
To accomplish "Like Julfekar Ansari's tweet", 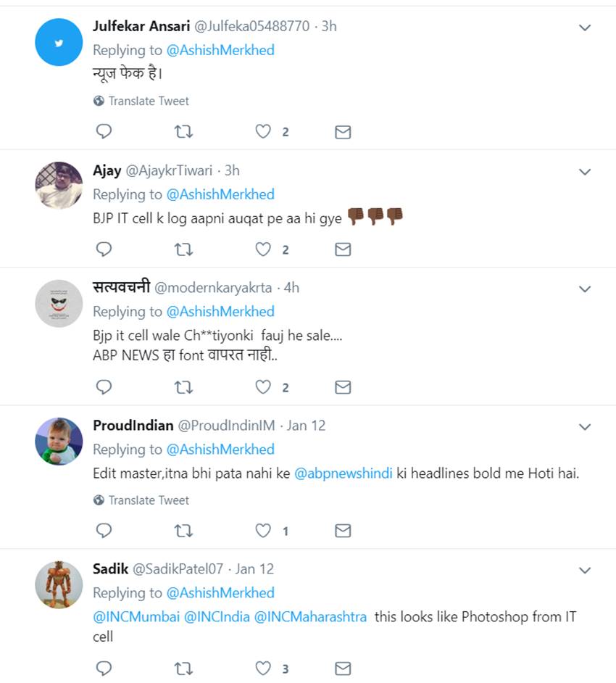I will [x=263, y=131].
